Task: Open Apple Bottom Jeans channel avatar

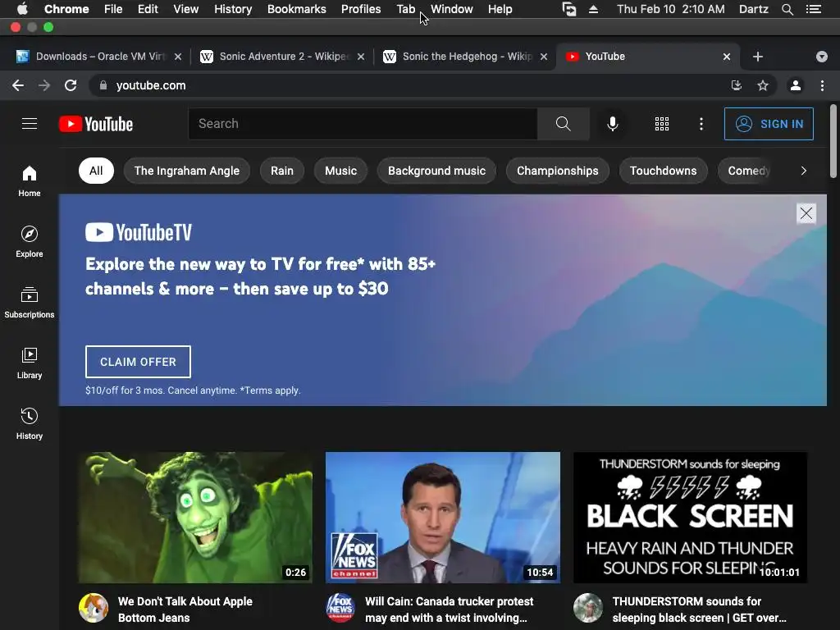Action: [x=94, y=608]
